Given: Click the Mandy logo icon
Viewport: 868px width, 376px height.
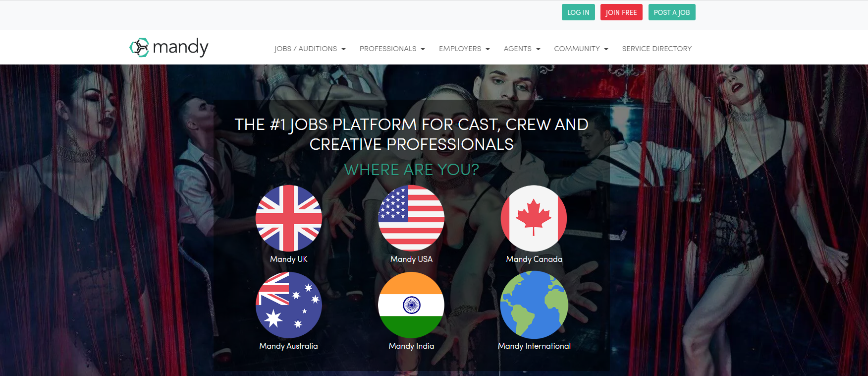Looking at the screenshot, I should pyautogui.click(x=139, y=48).
